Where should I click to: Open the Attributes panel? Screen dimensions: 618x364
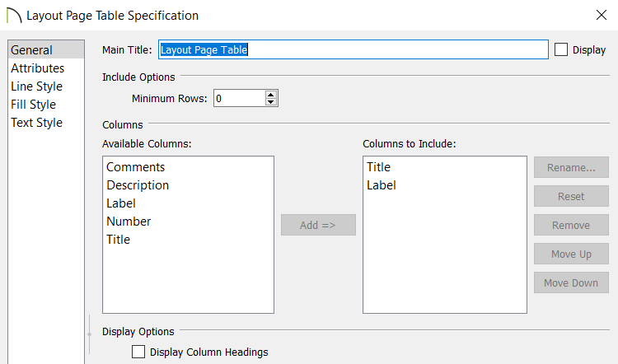(x=37, y=68)
